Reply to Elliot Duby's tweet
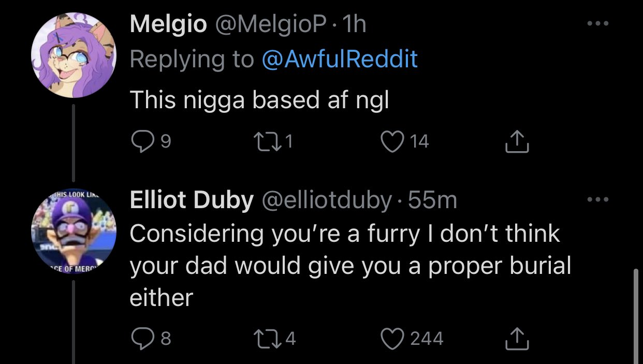Image resolution: width=643 pixels, height=364 pixels. [140, 339]
